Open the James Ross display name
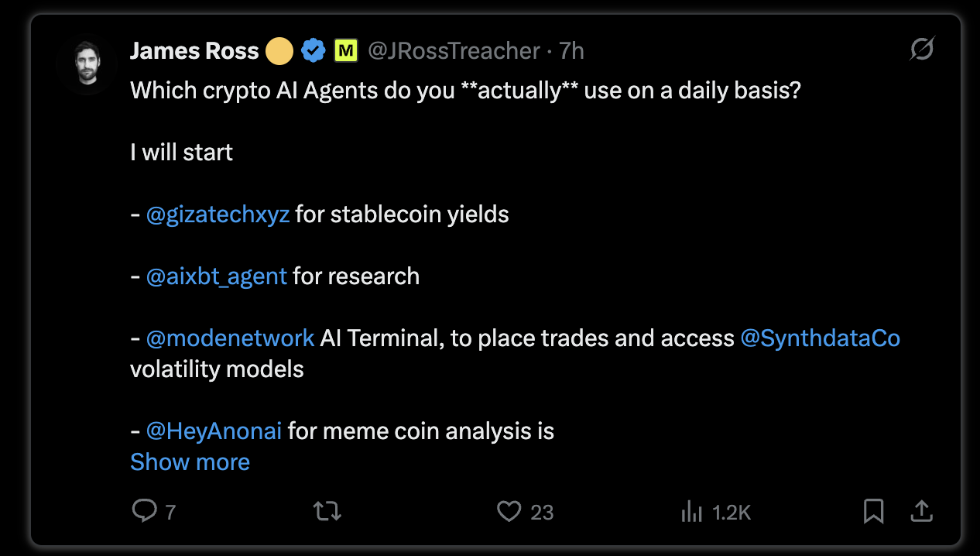Screen dimensions: 980x556 194,51
